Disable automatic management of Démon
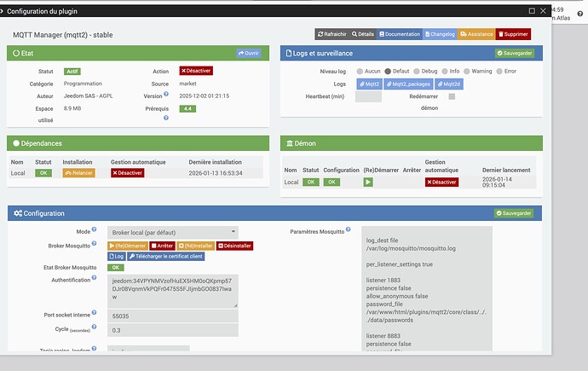This screenshot has width=588, height=371. [x=441, y=183]
